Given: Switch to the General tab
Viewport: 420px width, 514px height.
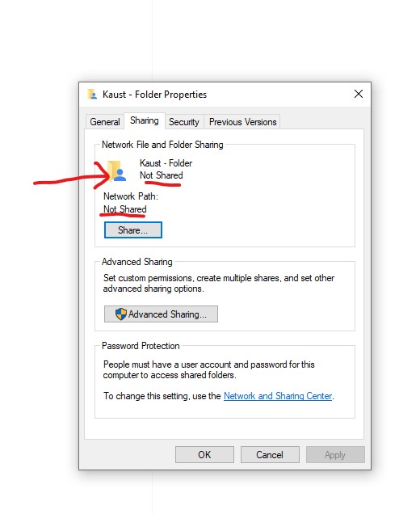Looking at the screenshot, I should coord(105,122).
